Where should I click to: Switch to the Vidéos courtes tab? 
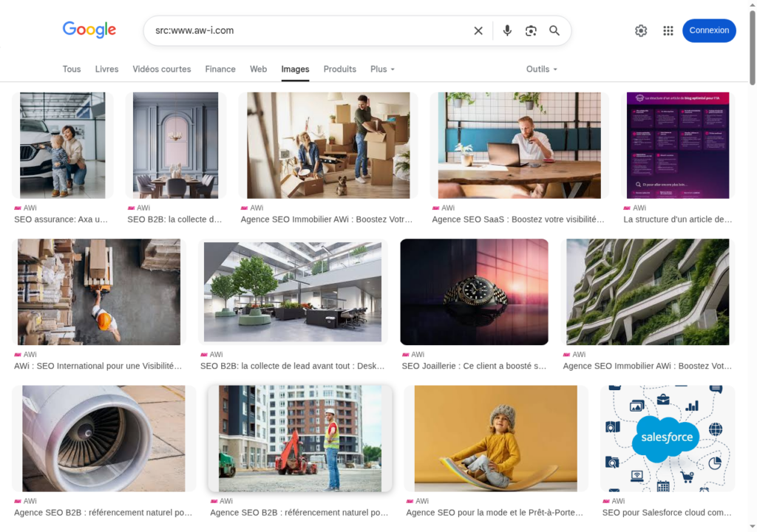point(162,69)
